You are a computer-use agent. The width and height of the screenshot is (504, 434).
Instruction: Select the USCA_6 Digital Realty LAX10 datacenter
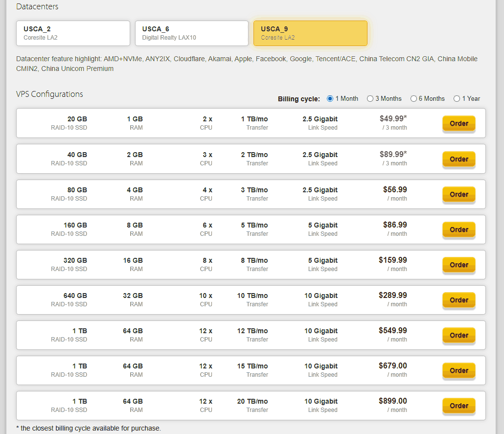(192, 33)
